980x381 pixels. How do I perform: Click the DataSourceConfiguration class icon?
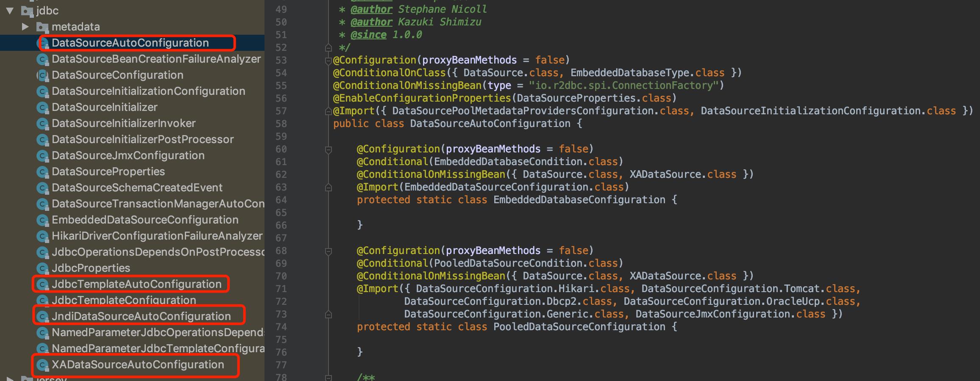tap(42, 75)
